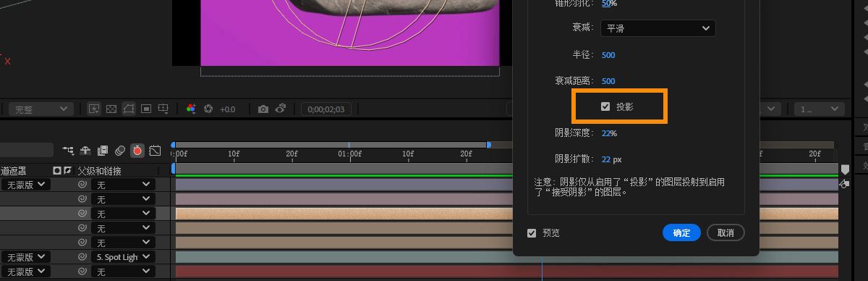Open the 衰减 falloff dropdown set to 平滑

coord(658,28)
